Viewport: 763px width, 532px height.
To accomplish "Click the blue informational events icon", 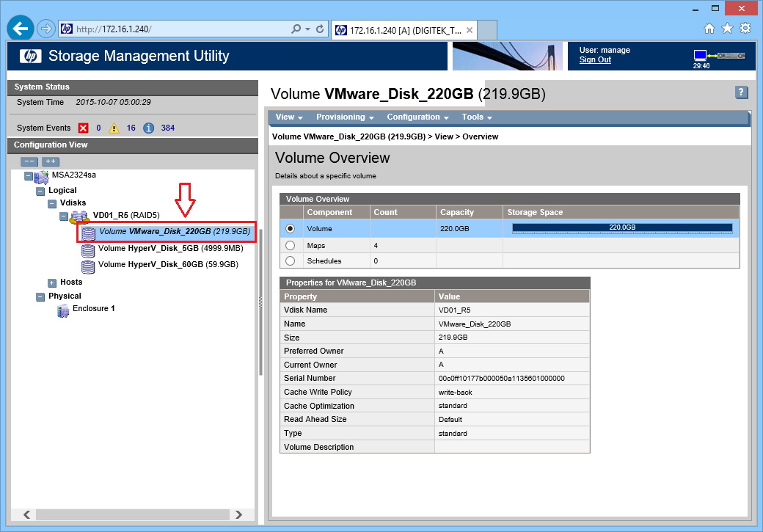I will pos(148,128).
